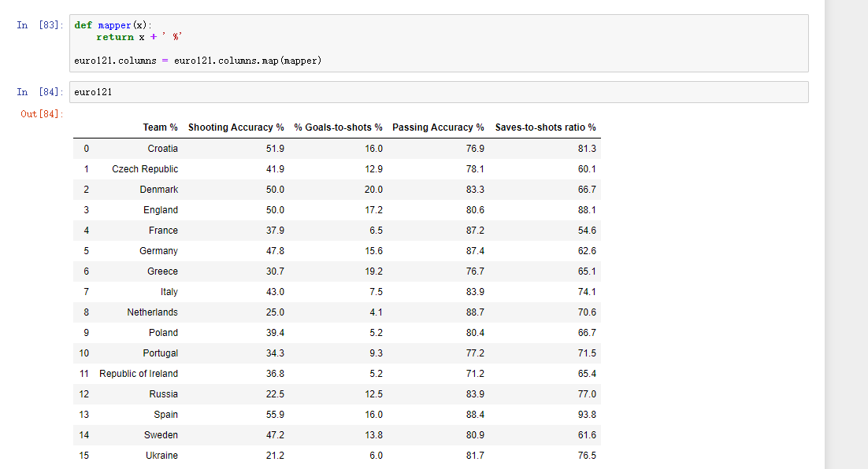Screen dimensions: 868x469
Task: Click Ukraine's passing accuracy value 81.7
Action: (x=475, y=456)
